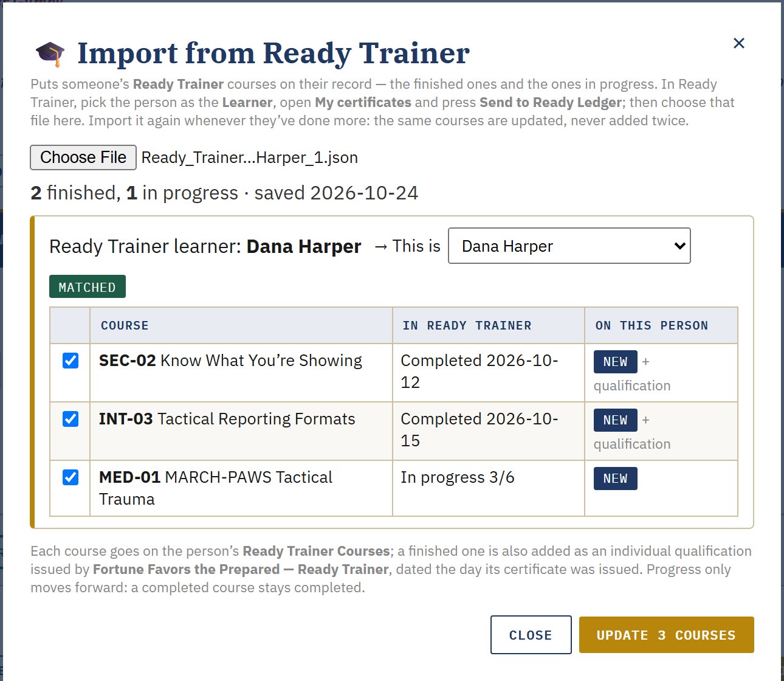784x681 pixels.
Task: Click "SEC-02 Know What You're Showing" course name
Action: 230,361
